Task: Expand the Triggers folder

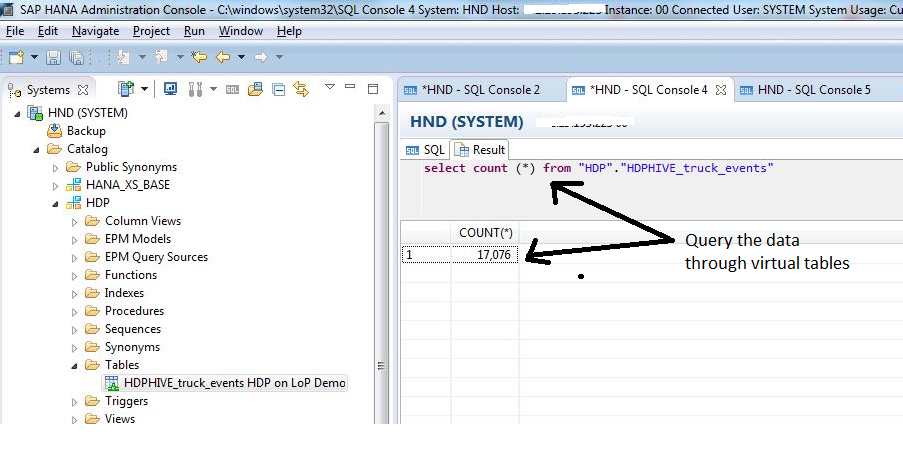Action: click(74, 402)
